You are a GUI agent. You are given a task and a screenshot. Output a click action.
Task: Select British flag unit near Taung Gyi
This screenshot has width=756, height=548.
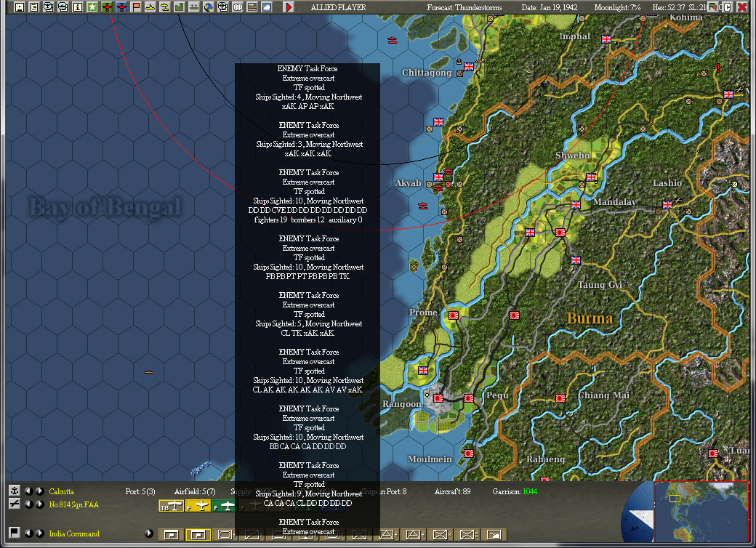576,260
